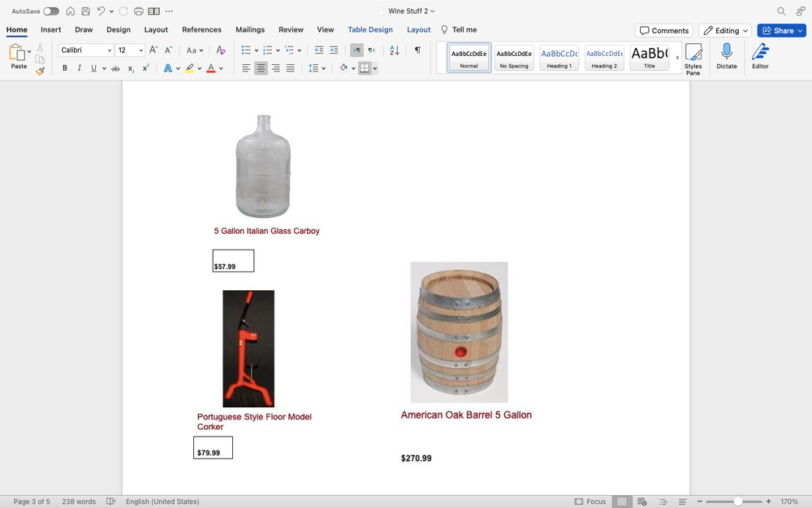Image resolution: width=812 pixels, height=508 pixels.
Task: Click the zoom slider handle in status bar
Action: 737,501
